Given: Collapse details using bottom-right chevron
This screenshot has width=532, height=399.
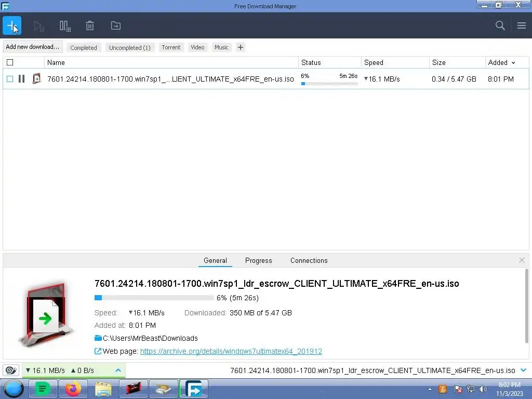Looking at the screenshot, I should pyautogui.click(x=523, y=370).
